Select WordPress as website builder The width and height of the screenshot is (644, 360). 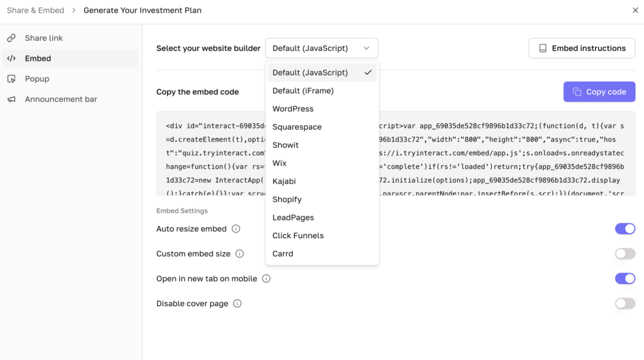pos(322,109)
